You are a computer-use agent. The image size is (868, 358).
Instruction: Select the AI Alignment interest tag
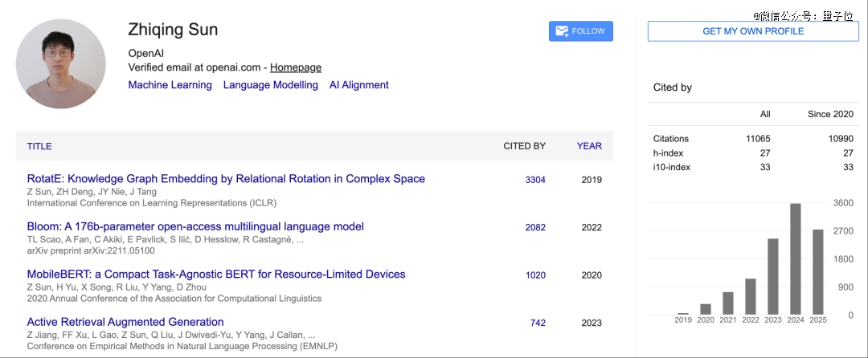coord(358,85)
